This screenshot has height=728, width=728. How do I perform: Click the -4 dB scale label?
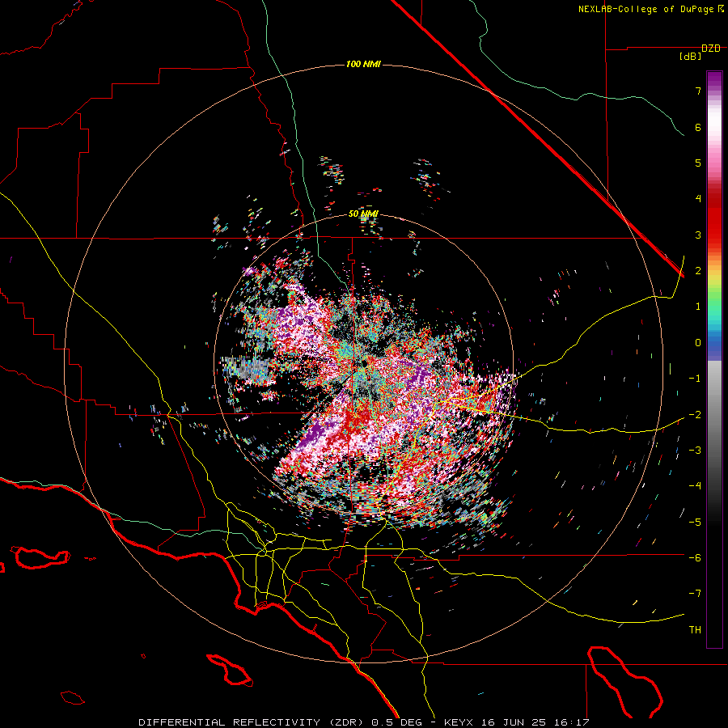tap(695, 486)
